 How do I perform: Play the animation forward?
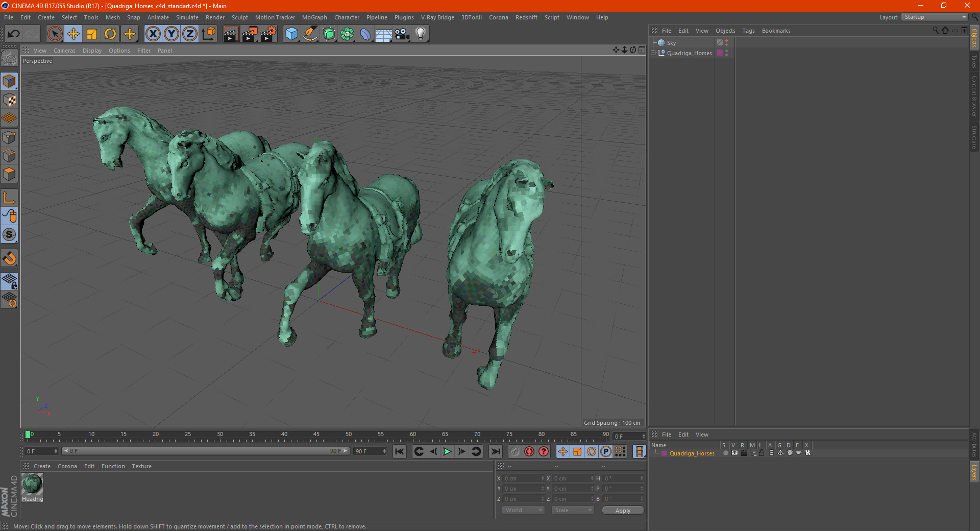(447, 451)
